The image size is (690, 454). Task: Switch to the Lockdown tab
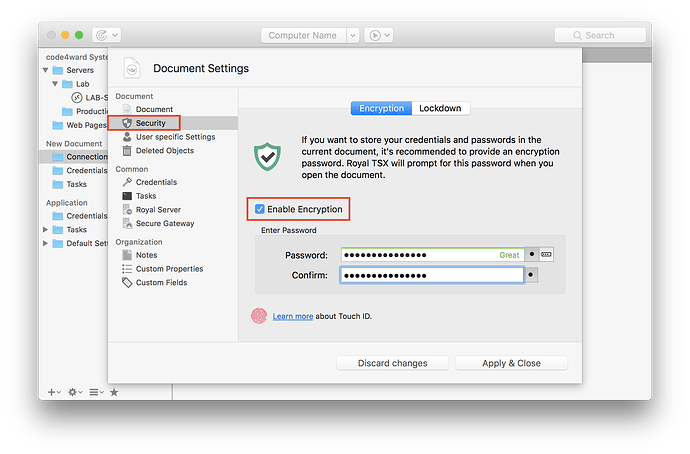440,108
